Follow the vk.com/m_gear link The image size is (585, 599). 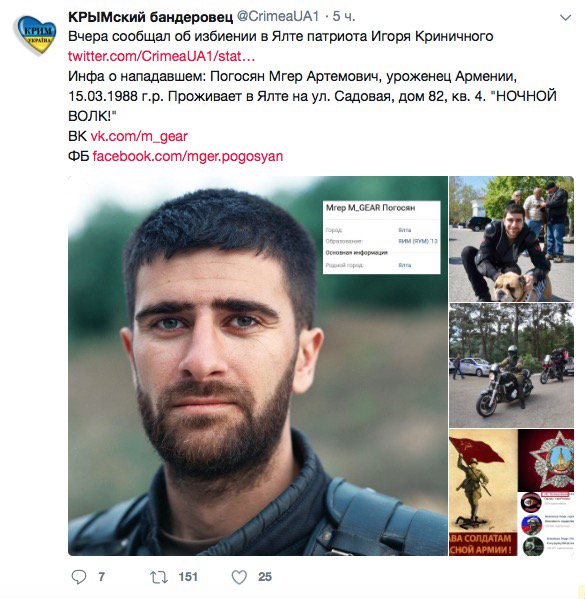point(139,136)
